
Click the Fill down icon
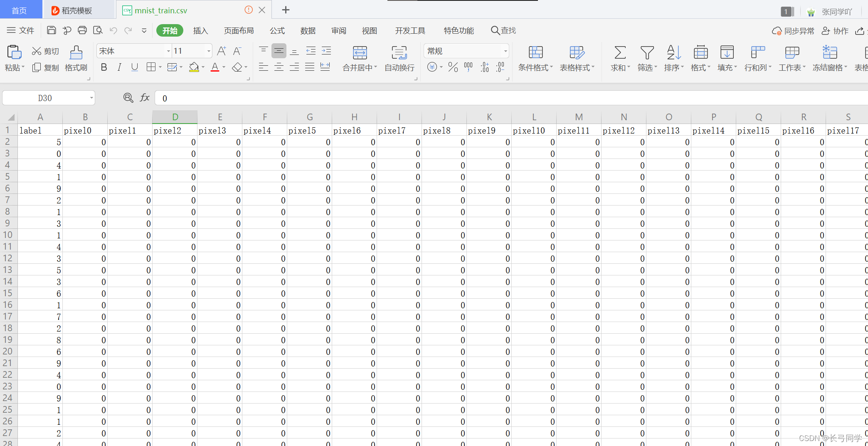pyautogui.click(x=727, y=52)
